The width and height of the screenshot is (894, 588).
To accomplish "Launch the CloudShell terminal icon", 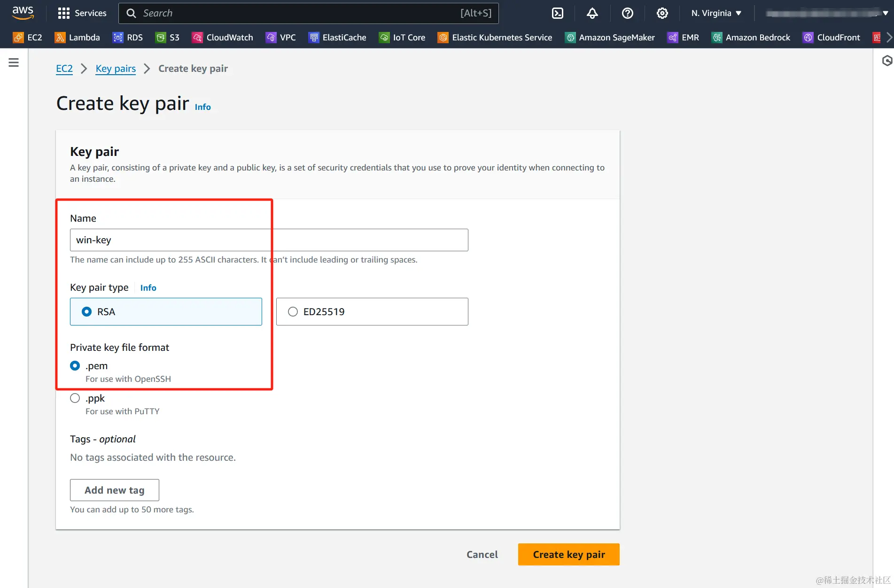I will pos(558,13).
